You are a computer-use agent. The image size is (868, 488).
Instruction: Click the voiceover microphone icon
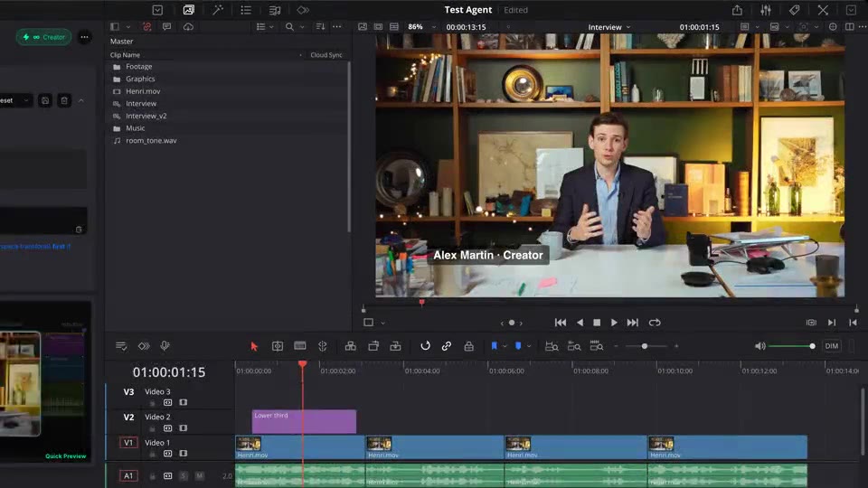[165, 346]
